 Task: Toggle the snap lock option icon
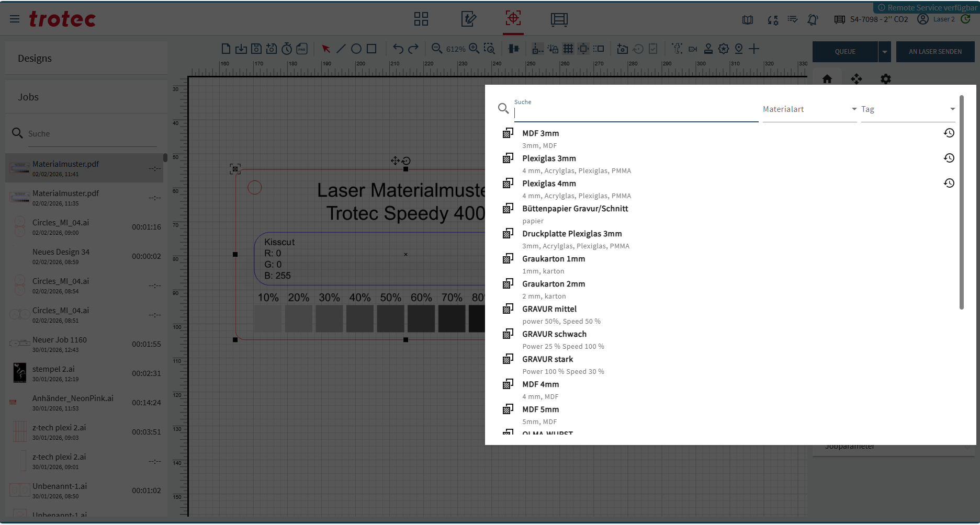553,49
